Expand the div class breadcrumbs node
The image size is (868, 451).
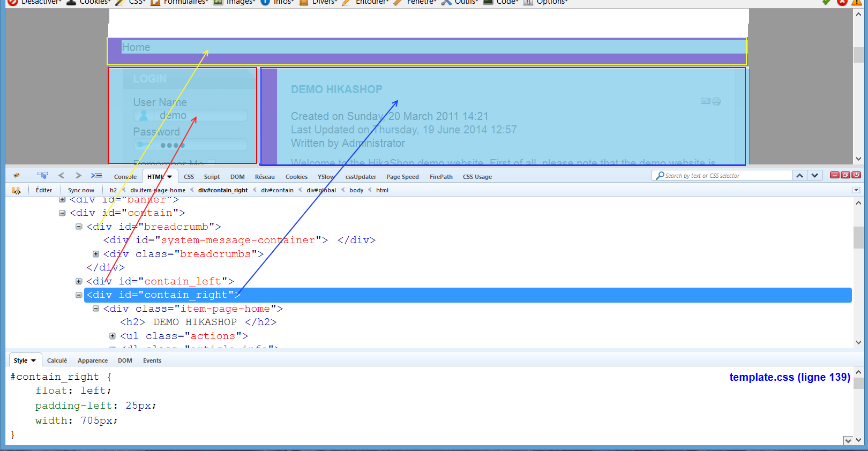pos(96,254)
